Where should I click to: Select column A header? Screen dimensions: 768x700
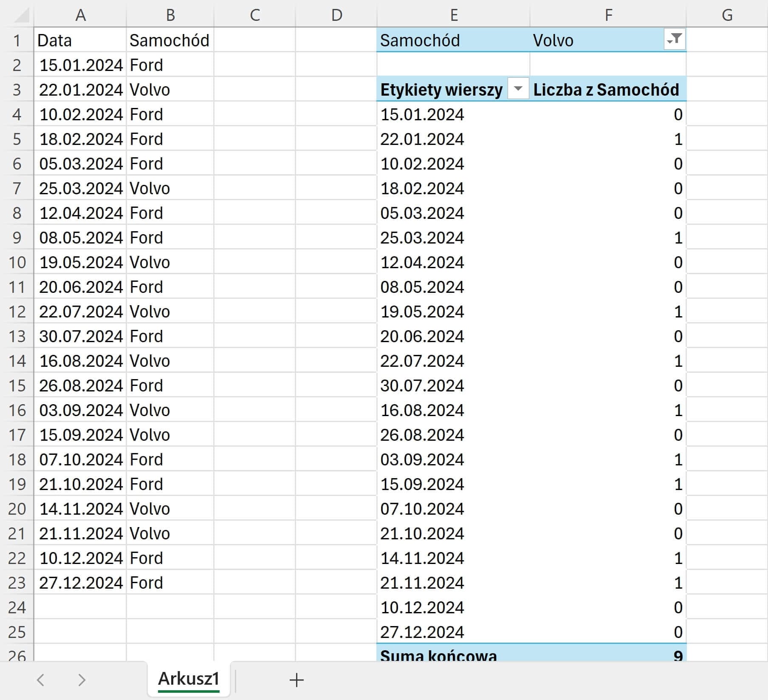point(80,15)
